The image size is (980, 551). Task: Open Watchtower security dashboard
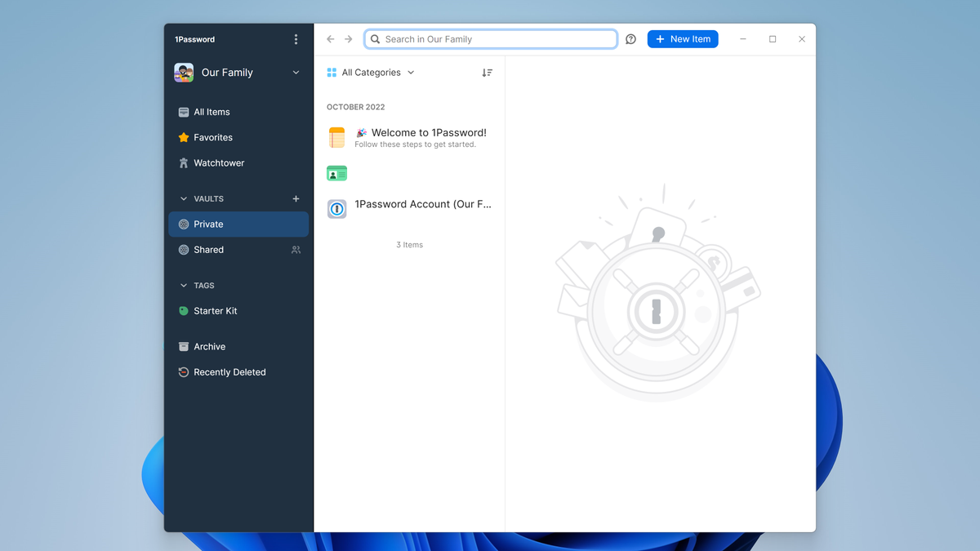tap(217, 162)
